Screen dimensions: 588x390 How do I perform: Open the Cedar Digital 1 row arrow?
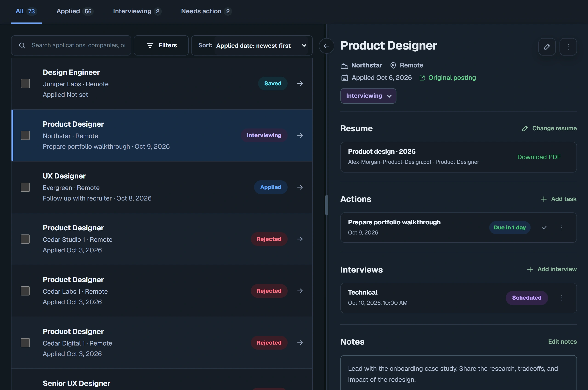coord(300,343)
